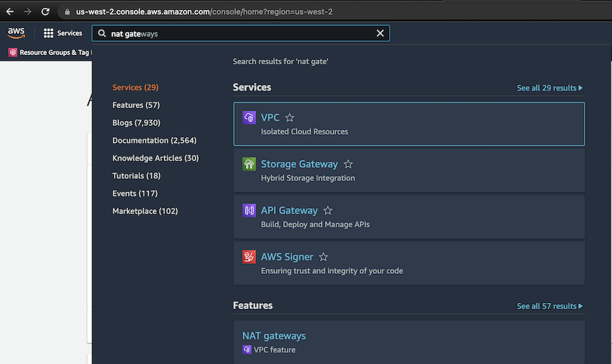This screenshot has width=612, height=364.
Task: Open the AWS Signer service link
Action: [x=287, y=257]
